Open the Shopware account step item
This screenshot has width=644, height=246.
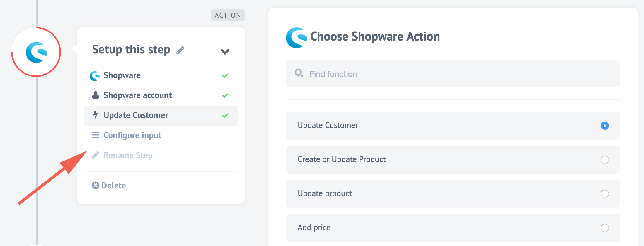[x=138, y=95]
